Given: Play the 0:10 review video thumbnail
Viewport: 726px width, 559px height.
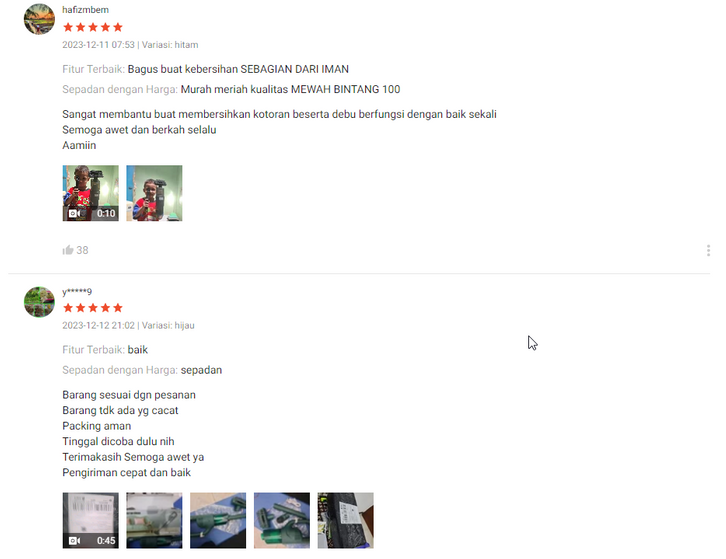Looking at the screenshot, I should click(x=91, y=193).
